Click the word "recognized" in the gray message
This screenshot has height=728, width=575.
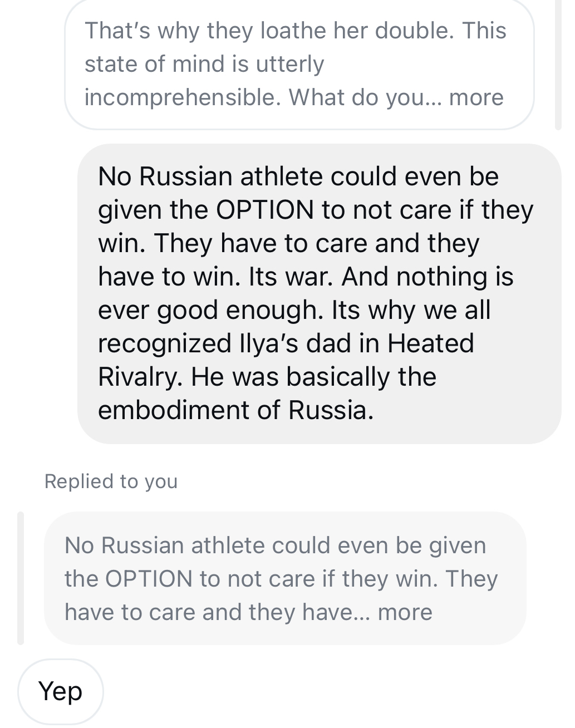164,343
